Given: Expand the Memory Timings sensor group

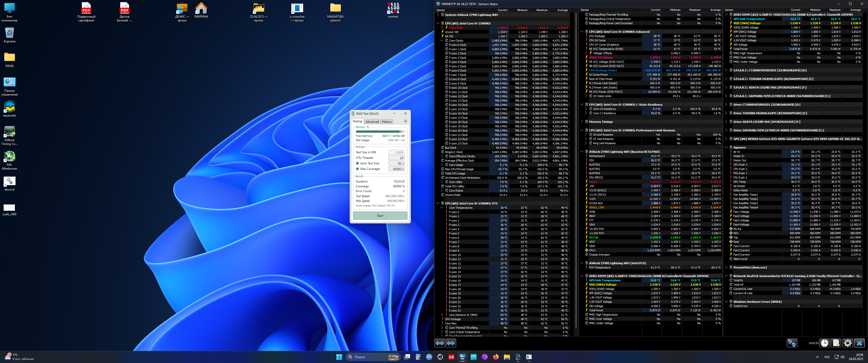Looking at the screenshot, I should (x=582, y=122).
